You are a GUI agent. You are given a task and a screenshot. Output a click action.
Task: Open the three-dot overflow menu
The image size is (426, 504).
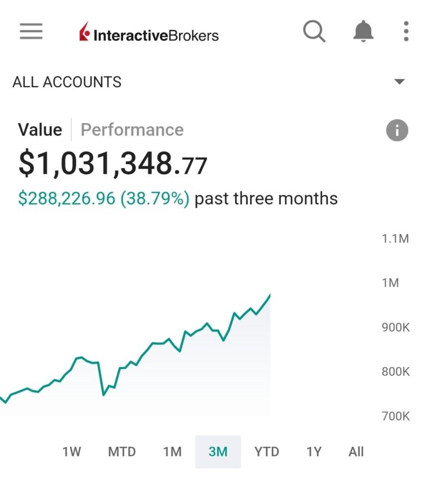coord(406,32)
